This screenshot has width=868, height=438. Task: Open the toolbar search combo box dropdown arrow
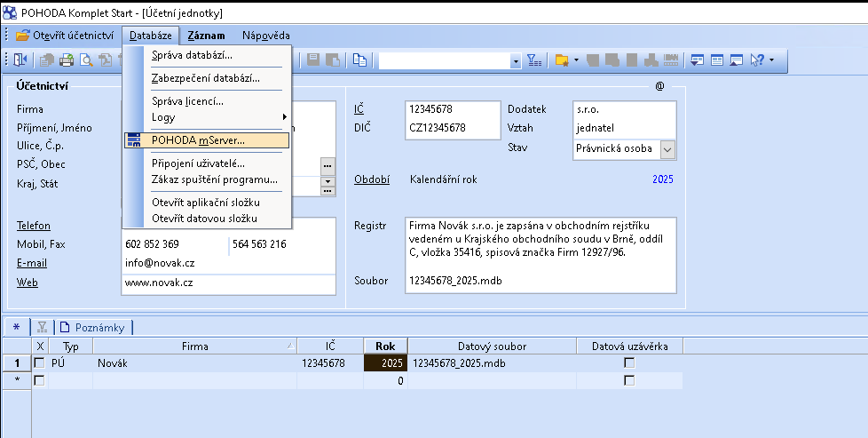pos(516,60)
